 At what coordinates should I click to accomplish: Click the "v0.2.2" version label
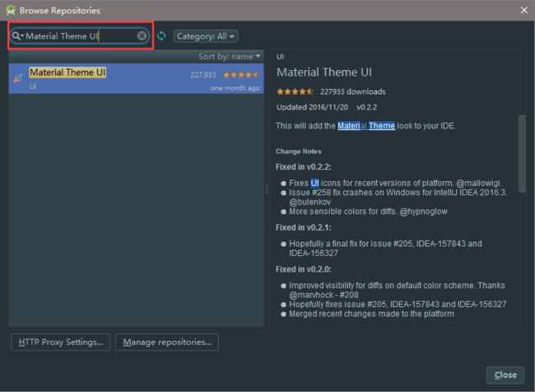coord(367,107)
